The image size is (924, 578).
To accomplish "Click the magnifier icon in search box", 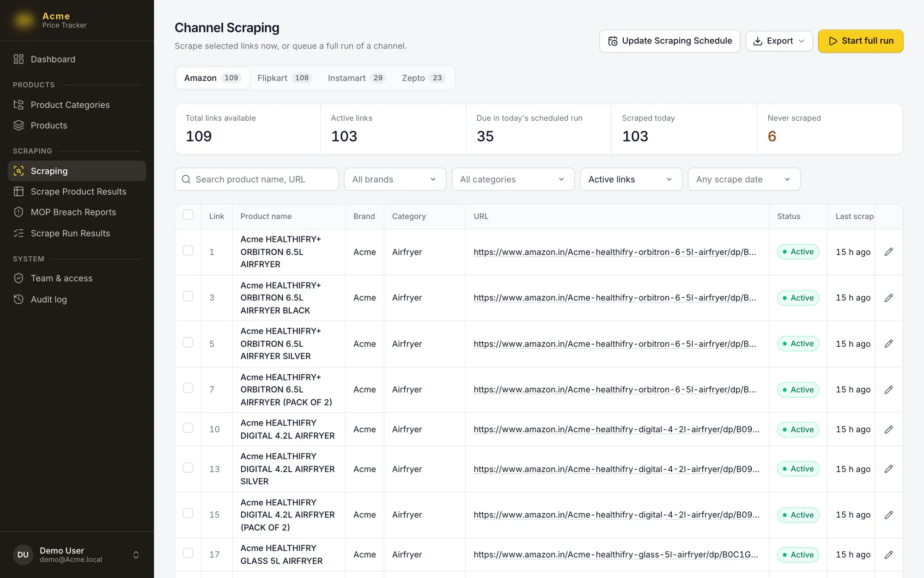I will point(186,179).
